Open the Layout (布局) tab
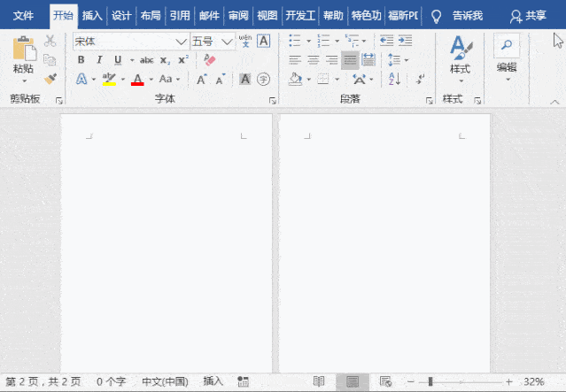566x392 pixels. pos(151,15)
